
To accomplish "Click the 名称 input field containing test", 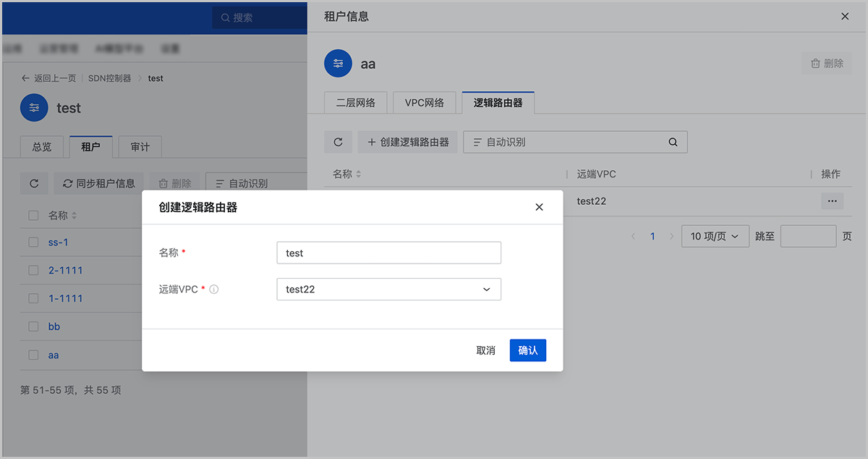I will point(388,253).
